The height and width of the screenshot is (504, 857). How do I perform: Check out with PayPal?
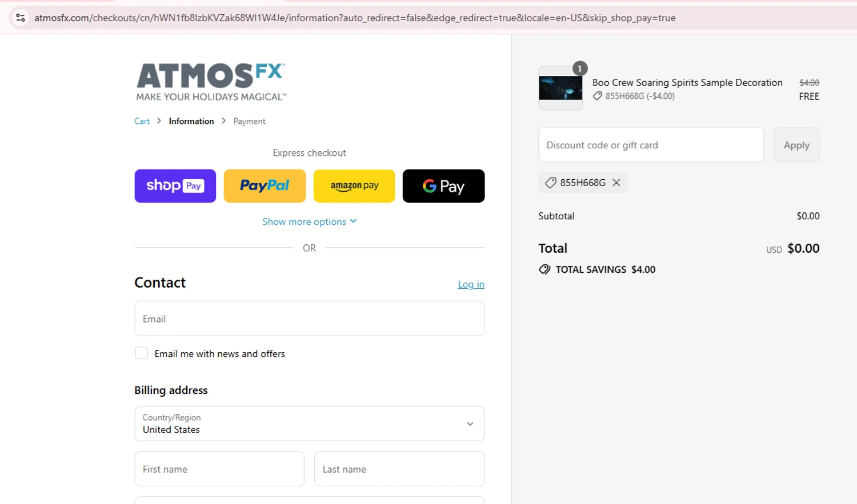[x=265, y=186]
